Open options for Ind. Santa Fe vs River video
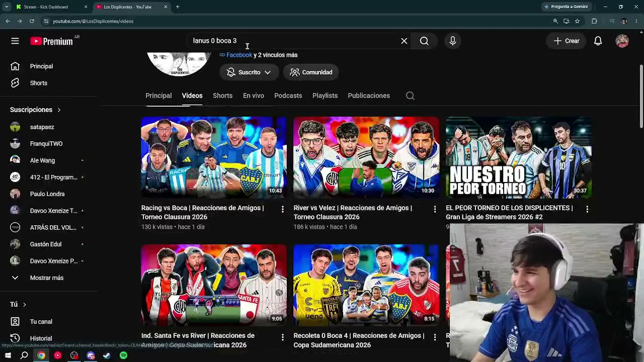This screenshot has height=362, width=644. click(282, 337)
